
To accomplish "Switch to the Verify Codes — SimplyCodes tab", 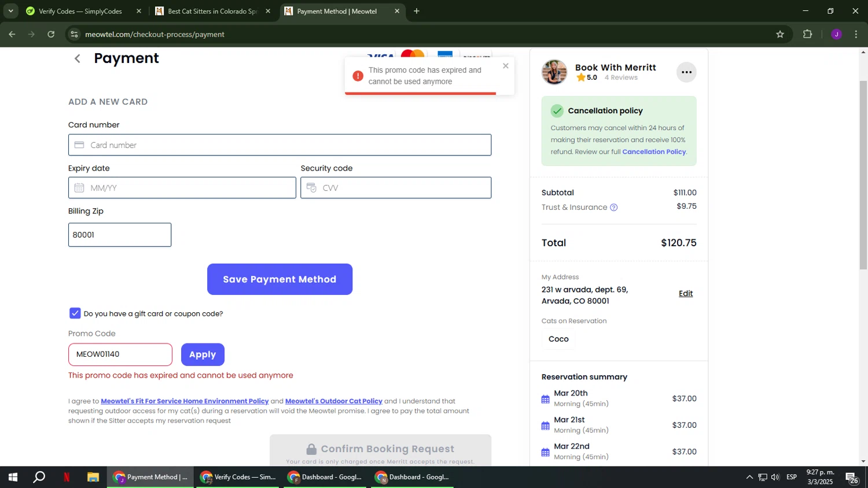I will click(x=80, y=11).
